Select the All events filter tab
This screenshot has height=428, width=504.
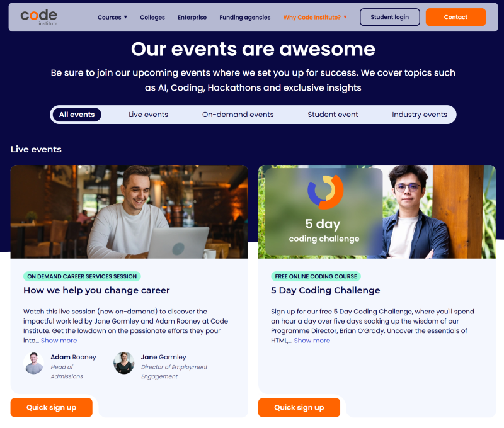point(77,115)
